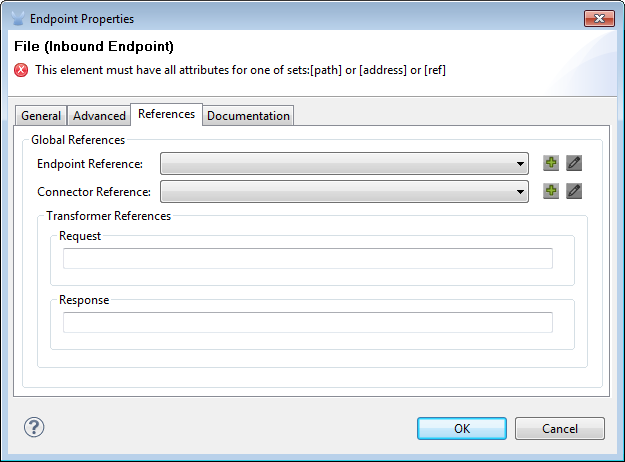Open the Advanced tab
625x462 pixels.
click(x=100, y=116)
